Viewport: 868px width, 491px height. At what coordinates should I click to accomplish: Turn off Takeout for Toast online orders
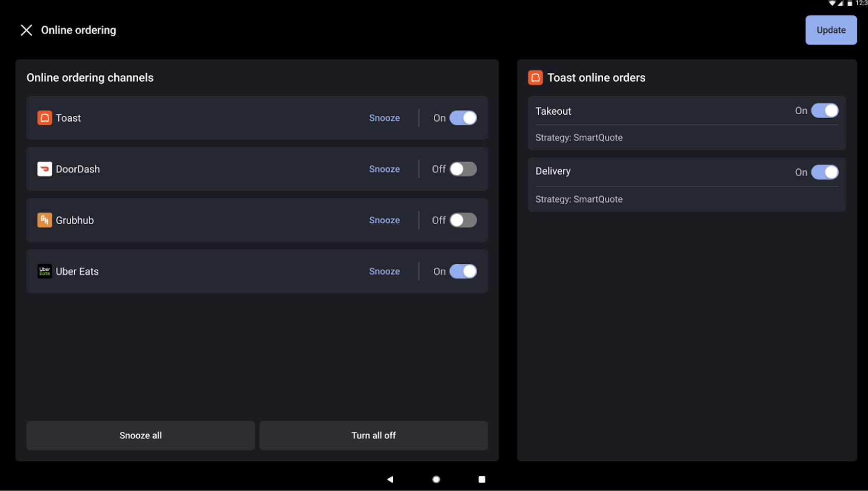(x=824, y=111)
